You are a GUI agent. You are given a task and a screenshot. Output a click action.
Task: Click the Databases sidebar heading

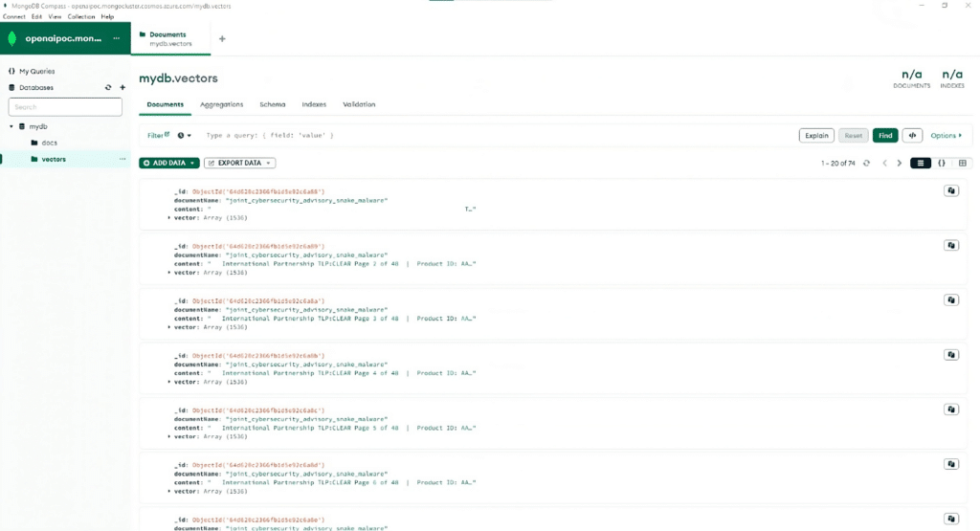pos(36,87)
